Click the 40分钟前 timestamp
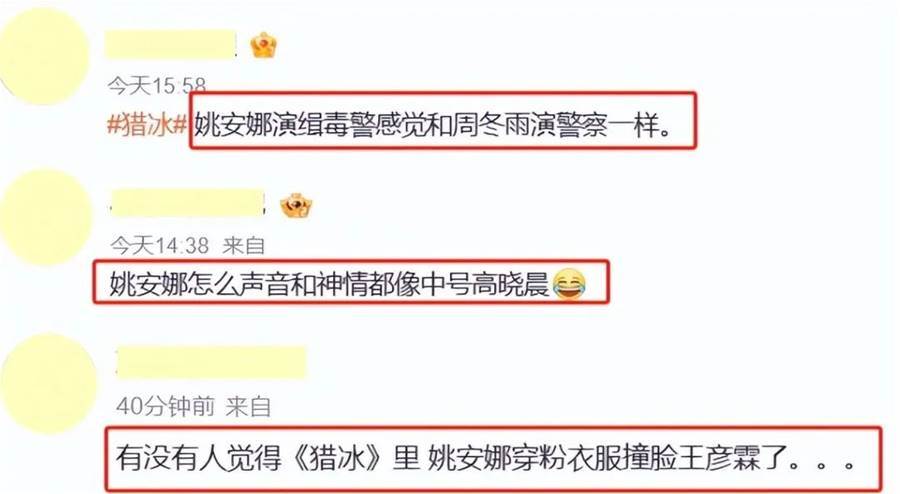Viewport: 900px width, 494px height. tap(165, 406)
